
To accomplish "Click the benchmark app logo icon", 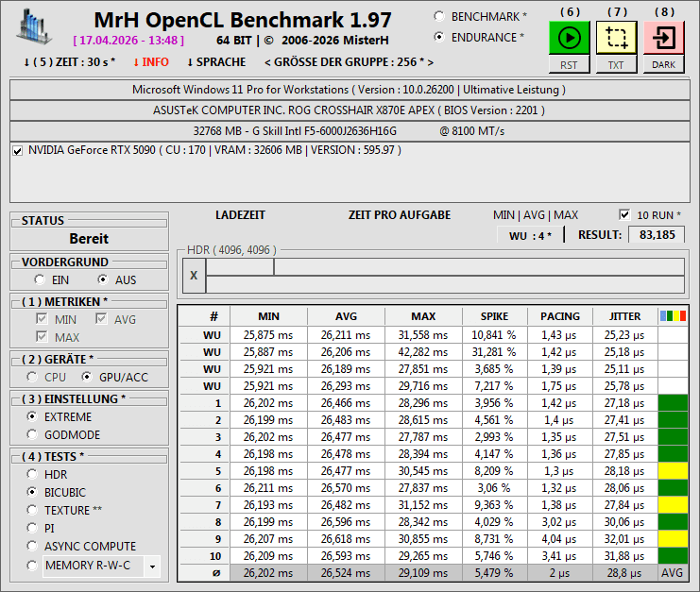I will pyautogui.click(x=34, y=27).
